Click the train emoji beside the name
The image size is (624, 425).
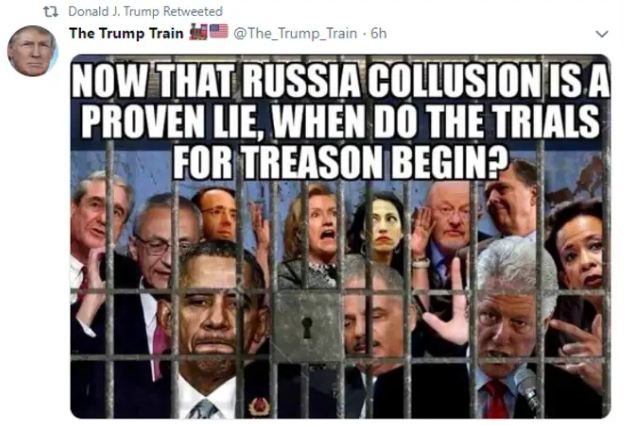pyautogui.click(x=198, y=32)
